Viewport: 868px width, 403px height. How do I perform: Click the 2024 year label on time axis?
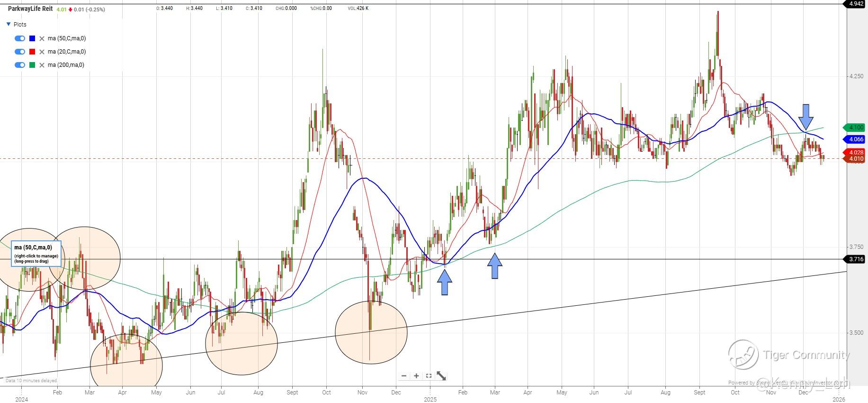[x=21, y=399]
